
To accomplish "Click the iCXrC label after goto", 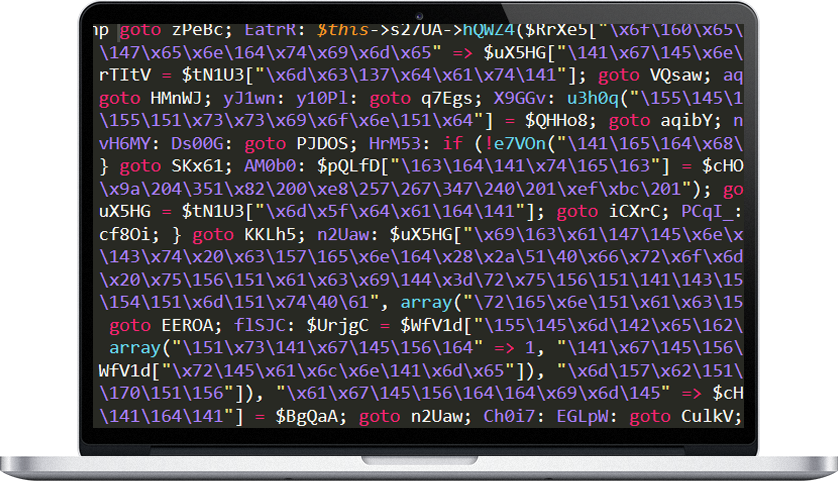I will pyautogui.click(x=634, y=212).
